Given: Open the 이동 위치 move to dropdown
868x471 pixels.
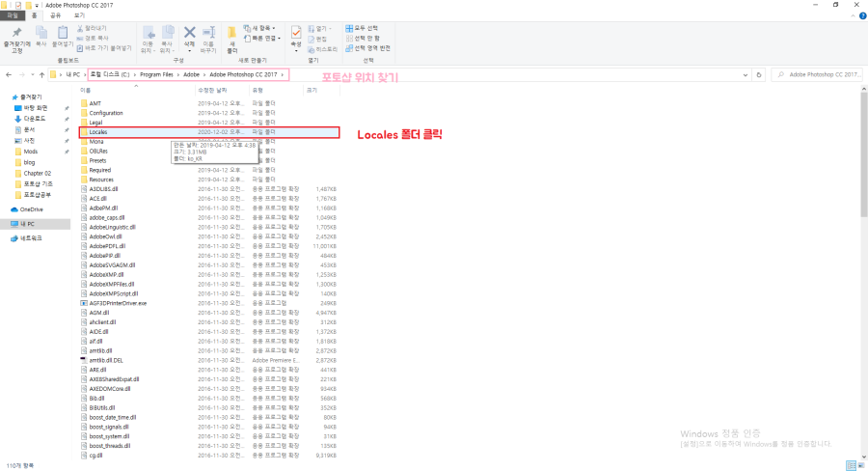Looking at the screenshot, I should [x=149, y=39].
